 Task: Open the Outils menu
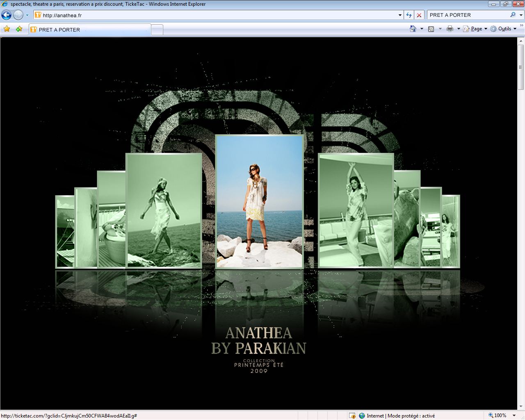504,29
